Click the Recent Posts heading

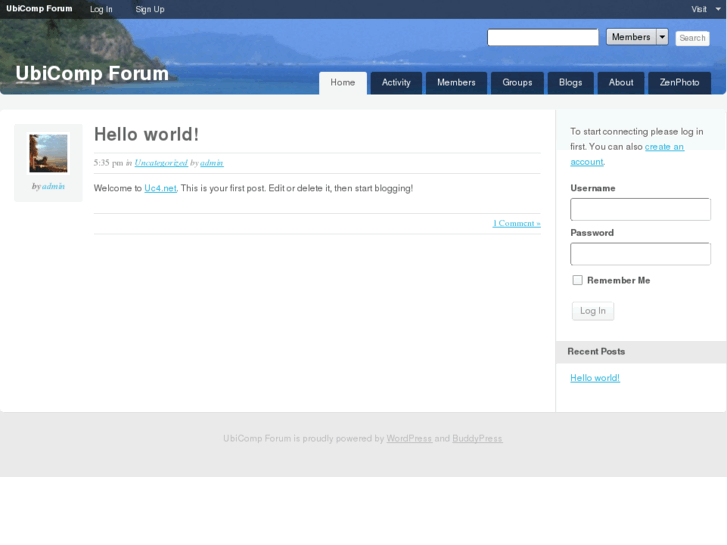pyautogui.click(x=596, y=352)
